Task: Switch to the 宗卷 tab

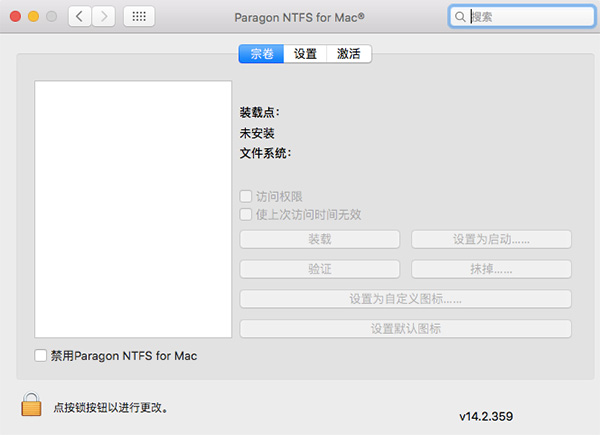Action: click(261, 54)
